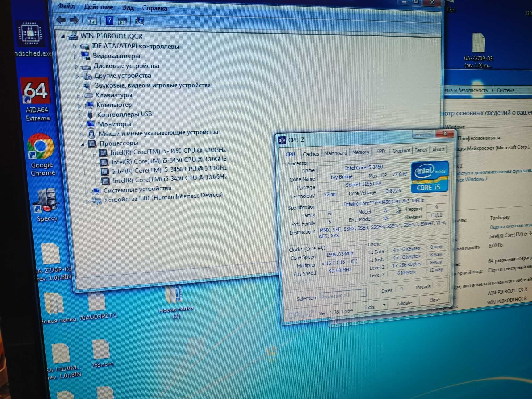Switch to the Mainboard tab in CPU-Z

(x=336, y=153)
